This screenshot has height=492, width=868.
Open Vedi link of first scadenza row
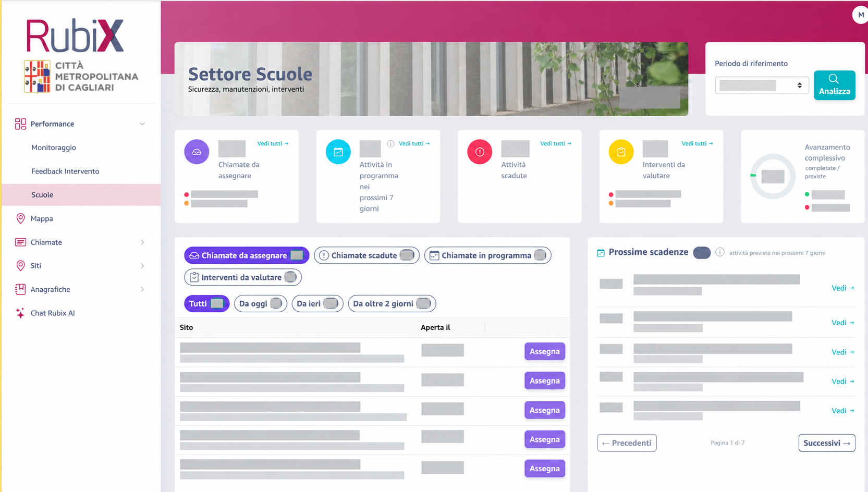point(843,288)
